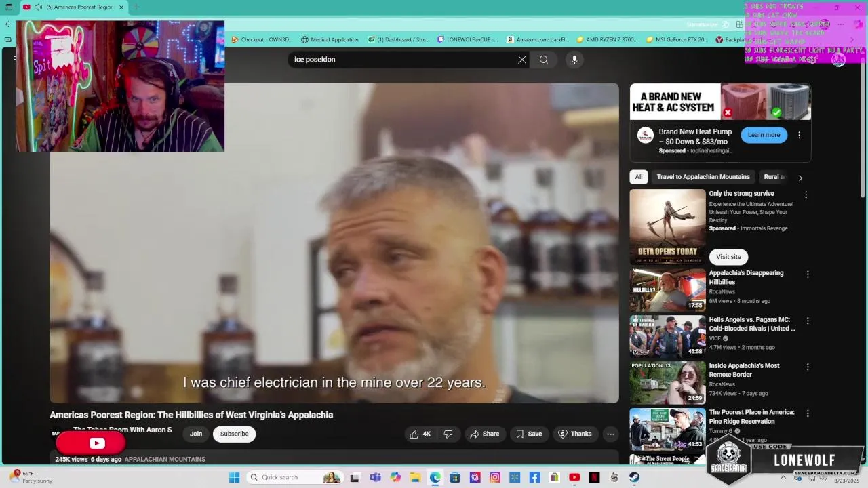The image size is (868, 488).
Task: Open the Medical Application bookmark
Action: point(330,39)
